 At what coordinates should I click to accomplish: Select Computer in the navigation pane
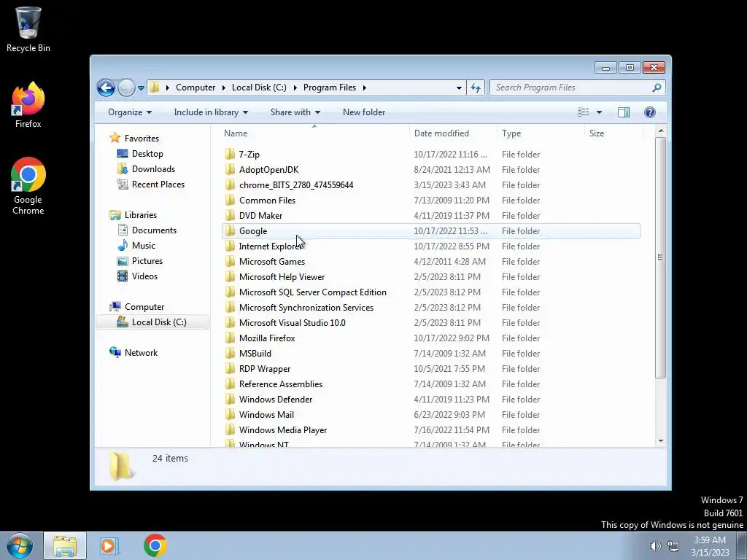pyautogui.click(x=144, y=307)
